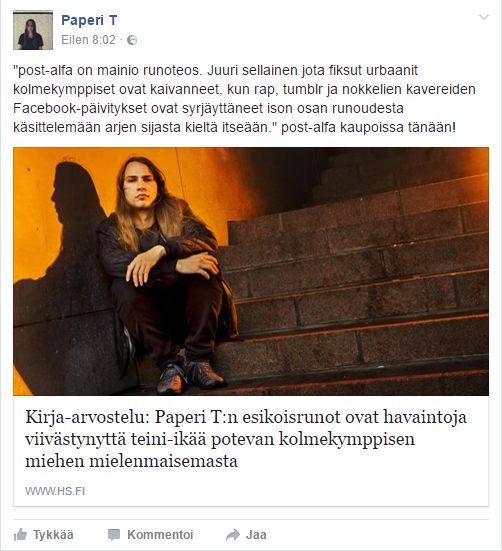
Task: Share the post via Jaa
Action: [x=246, y=535]
